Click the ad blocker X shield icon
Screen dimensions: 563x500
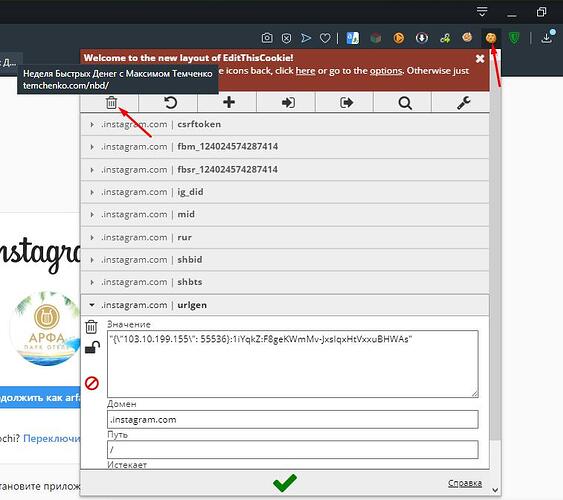pyautogui.click(x=286, y=38)
